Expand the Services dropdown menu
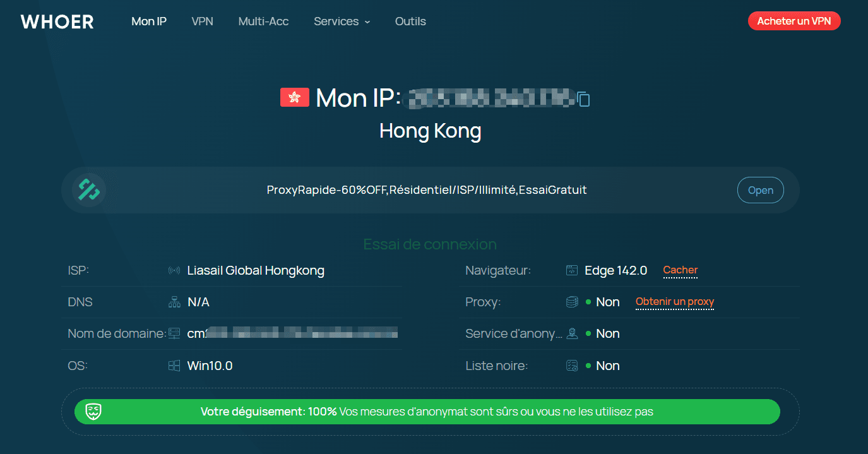 [x=342, y=21]
